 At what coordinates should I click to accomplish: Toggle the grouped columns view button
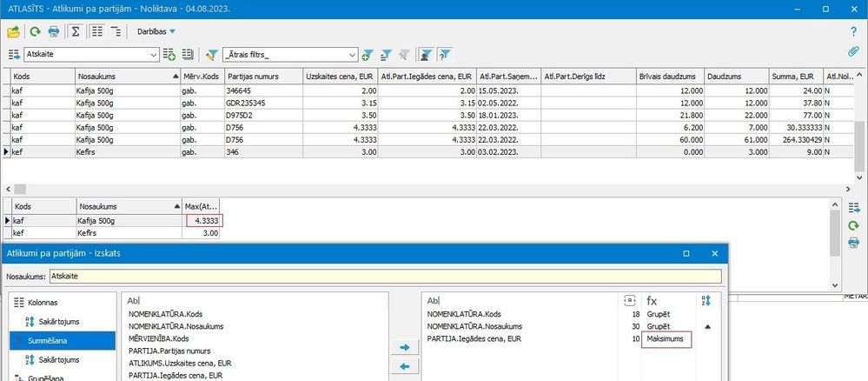point(96,31)
